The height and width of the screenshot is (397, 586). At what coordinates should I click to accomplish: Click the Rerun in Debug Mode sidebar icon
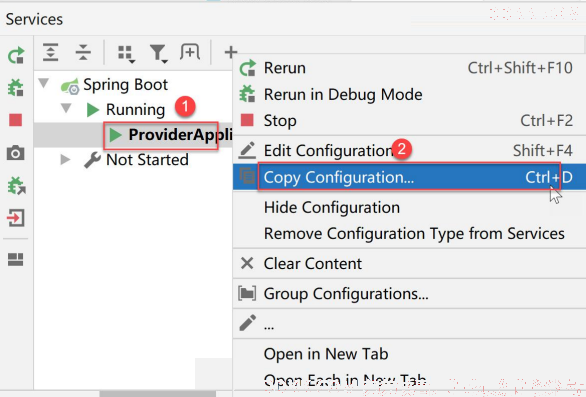pos(16,87)
